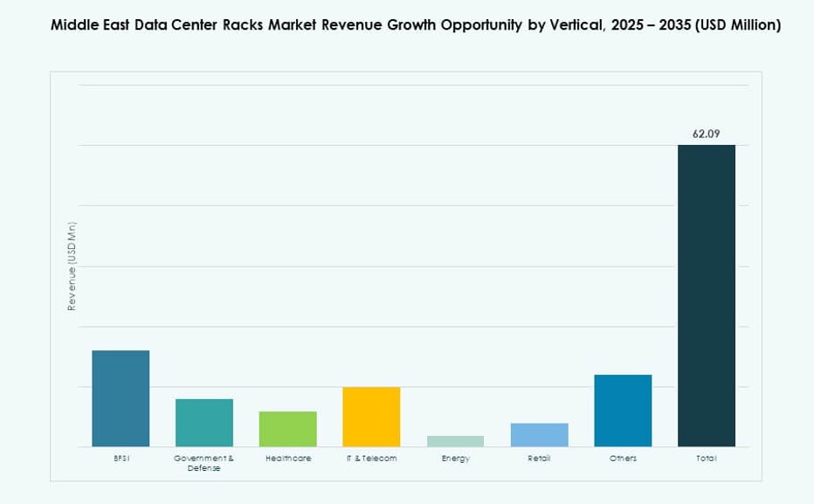Click the light blue Retail bar
The height and width of the screenshot is (504, 814).
(539, 433)
